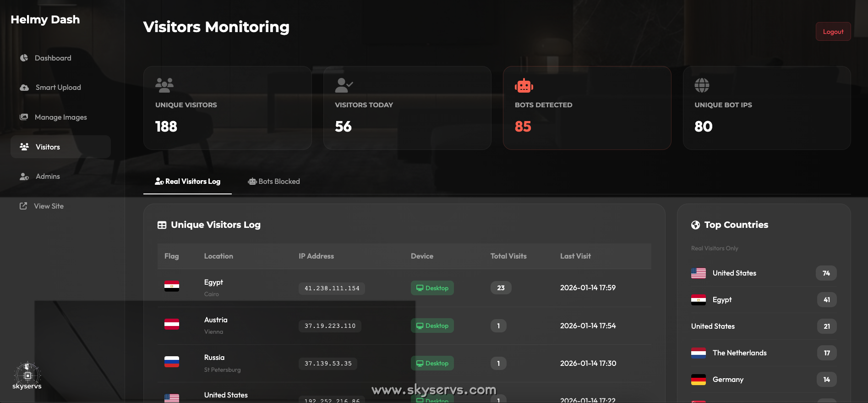Click the skyservs logo in the corner
Image resolution: width=868 pixels, height=403 pixels.
click(27, 376)
